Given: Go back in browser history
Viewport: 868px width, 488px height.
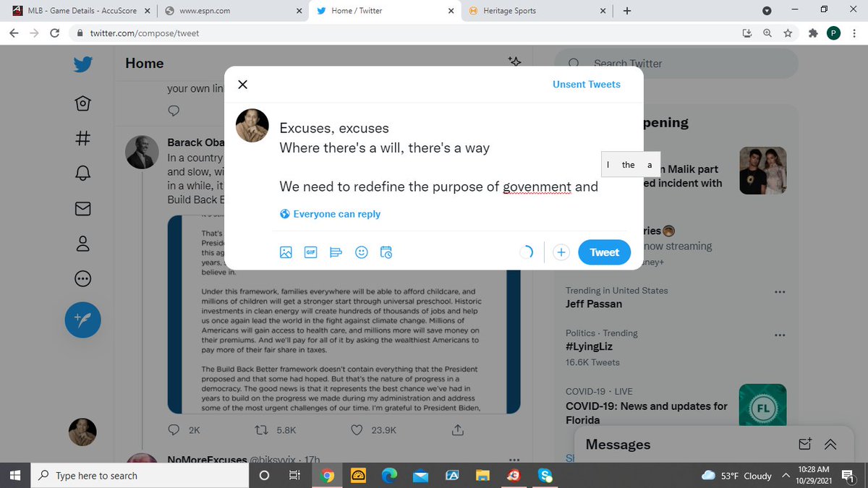Looking at the screenshot, I should (x=14, y=33).
